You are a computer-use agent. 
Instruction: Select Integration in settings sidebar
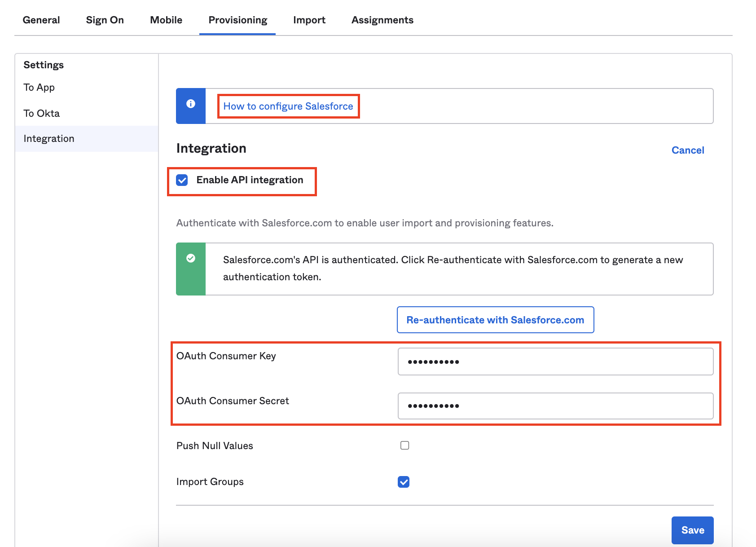[49, 139]
